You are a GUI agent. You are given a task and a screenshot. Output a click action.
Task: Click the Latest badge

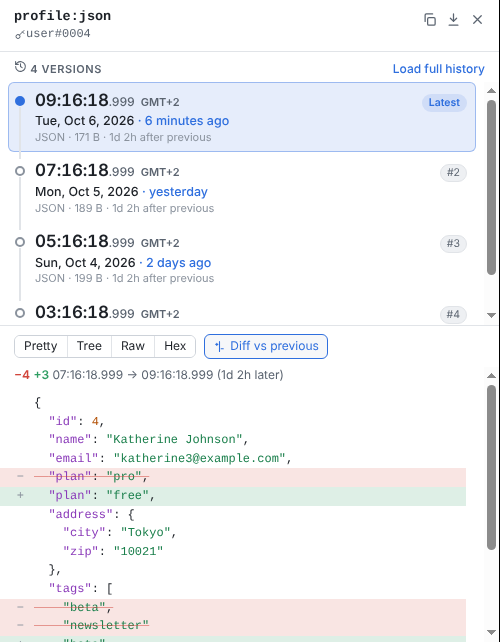(x=444, y=102)
